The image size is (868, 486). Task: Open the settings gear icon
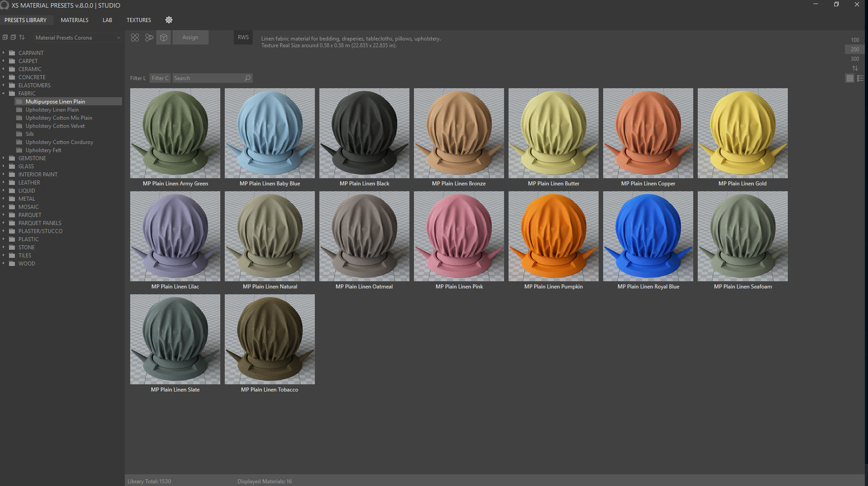(x=169, y=20)
